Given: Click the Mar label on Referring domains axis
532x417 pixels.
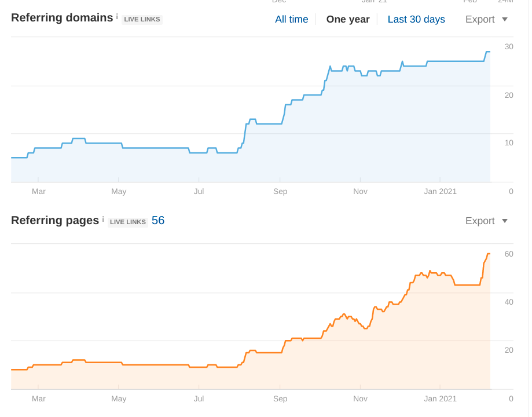Looking at the screenshot, I should [39, 191].
